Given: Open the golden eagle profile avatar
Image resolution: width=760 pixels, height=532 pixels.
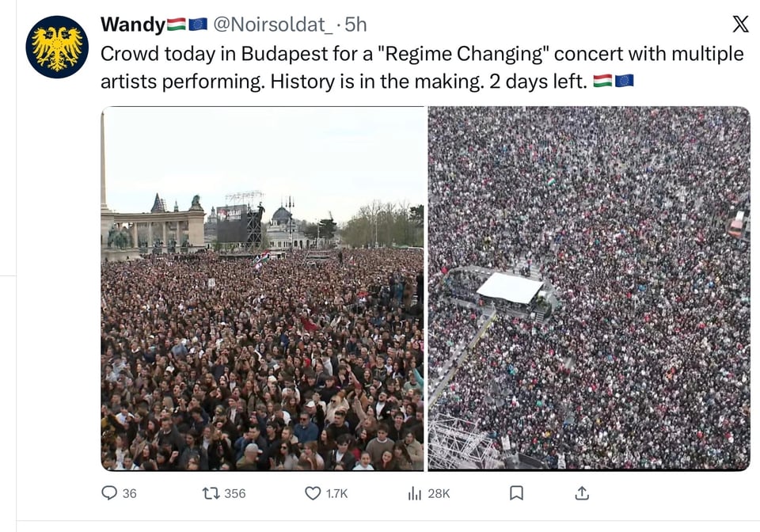Looking at the screenshot, I should pyautogui.click(x=57, y=47).
